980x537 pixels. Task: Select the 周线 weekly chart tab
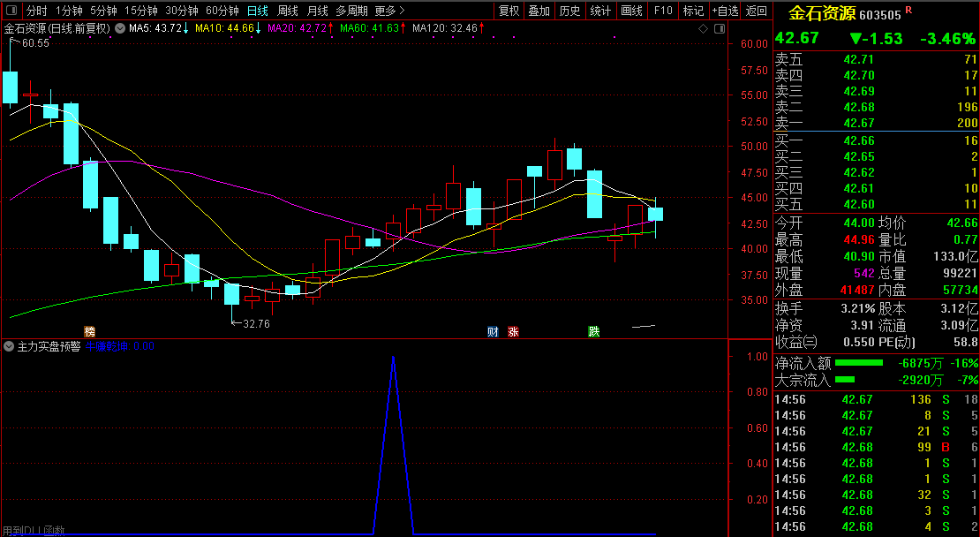288,11
